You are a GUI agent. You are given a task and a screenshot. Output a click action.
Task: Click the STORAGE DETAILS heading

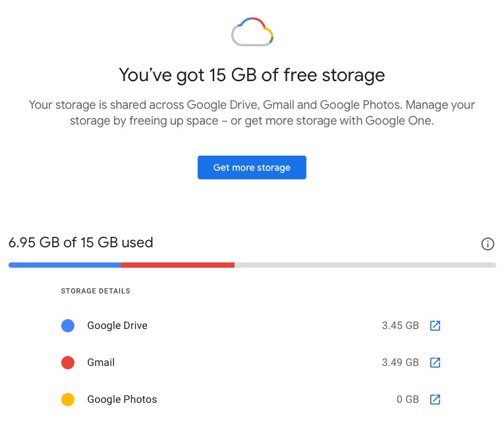pos(96,291)
